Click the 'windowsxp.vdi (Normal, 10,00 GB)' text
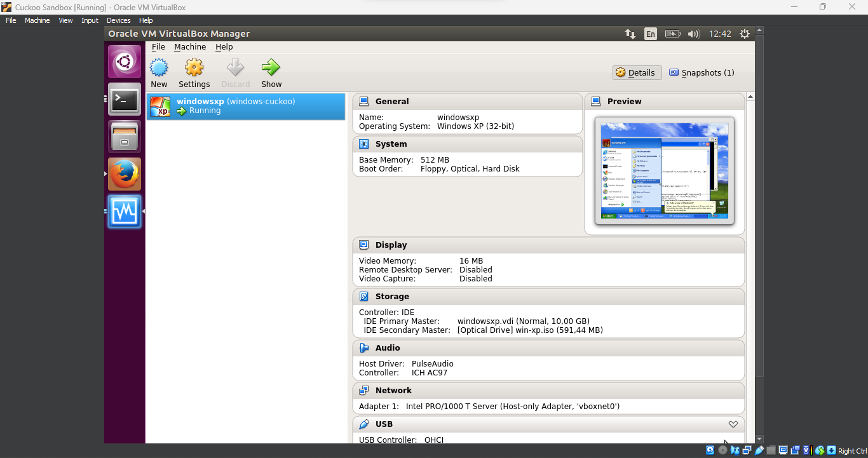This screenshot has height=458, width=868. click(524, 321)
